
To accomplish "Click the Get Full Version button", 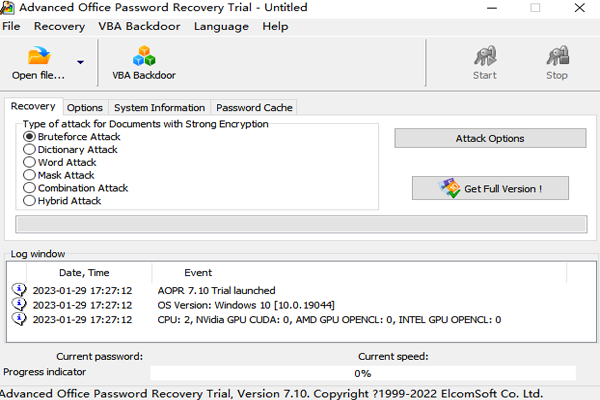I will click(490, 188).
